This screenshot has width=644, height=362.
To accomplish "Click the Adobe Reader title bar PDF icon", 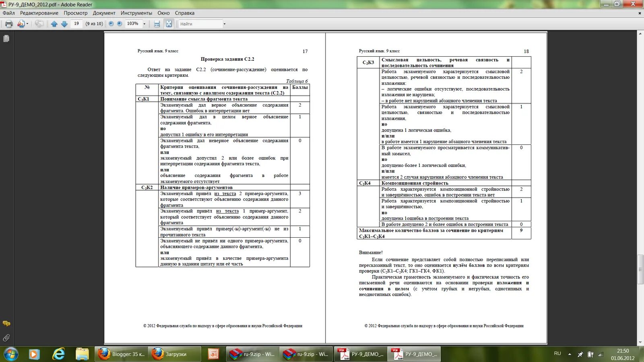I will pos(4,4).
